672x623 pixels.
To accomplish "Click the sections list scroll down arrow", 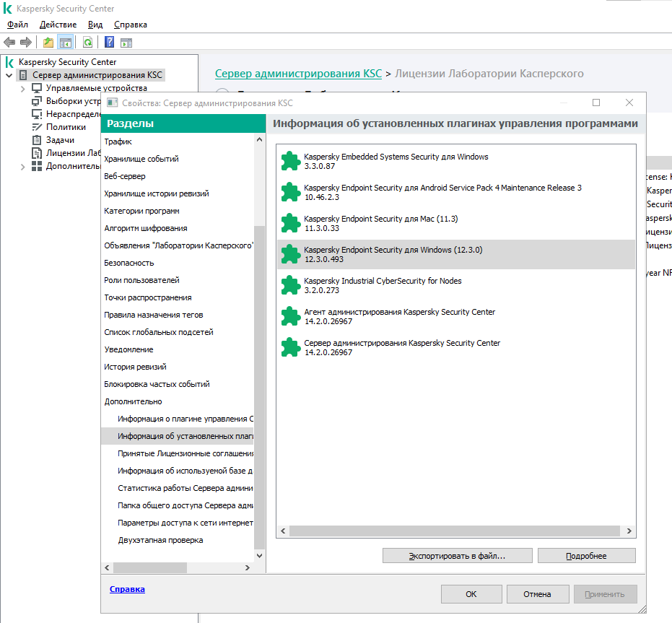I will tap(259, 556).
